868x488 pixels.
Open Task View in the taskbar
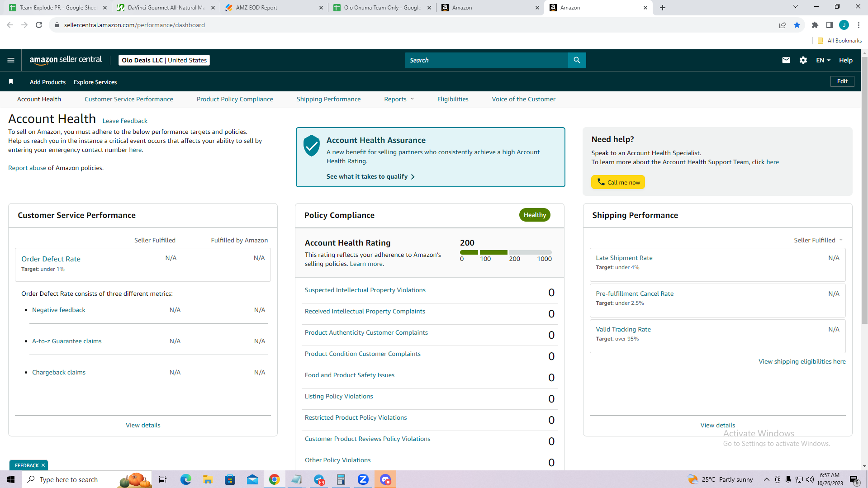pyautogui.click(x=163, y=479)
